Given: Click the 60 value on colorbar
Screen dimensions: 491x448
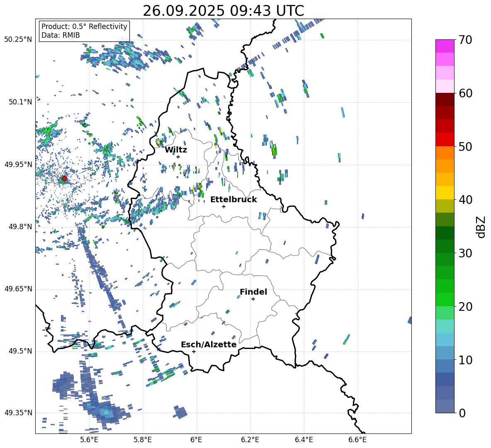Looking at the screenshot, I should tap(465, 93).
